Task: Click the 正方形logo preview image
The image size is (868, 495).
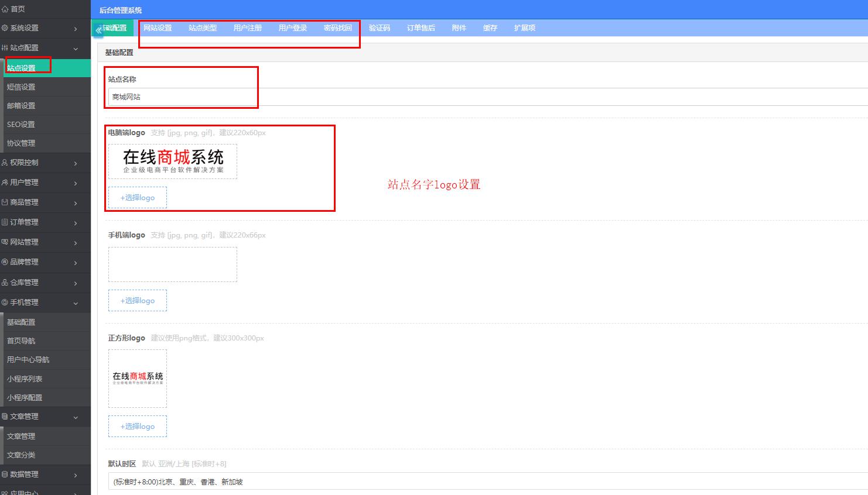Action: (x=138, y=379)
